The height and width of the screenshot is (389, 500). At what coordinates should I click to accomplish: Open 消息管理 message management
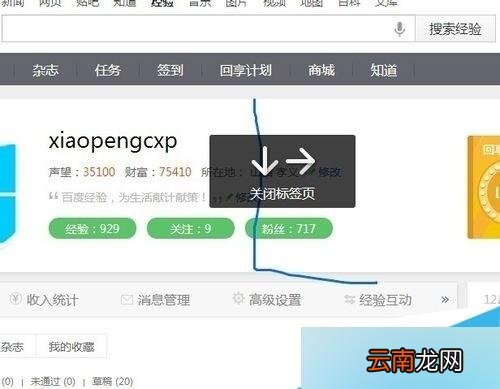point(164,300)
